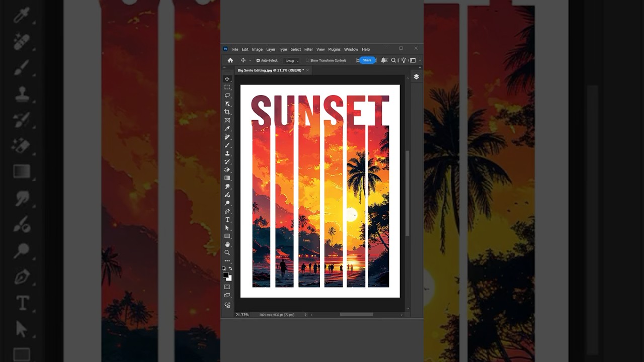Viewport: 644px width, 362px height.
Task: Select the Eyedropper tool
Action: tap(227, 129)
